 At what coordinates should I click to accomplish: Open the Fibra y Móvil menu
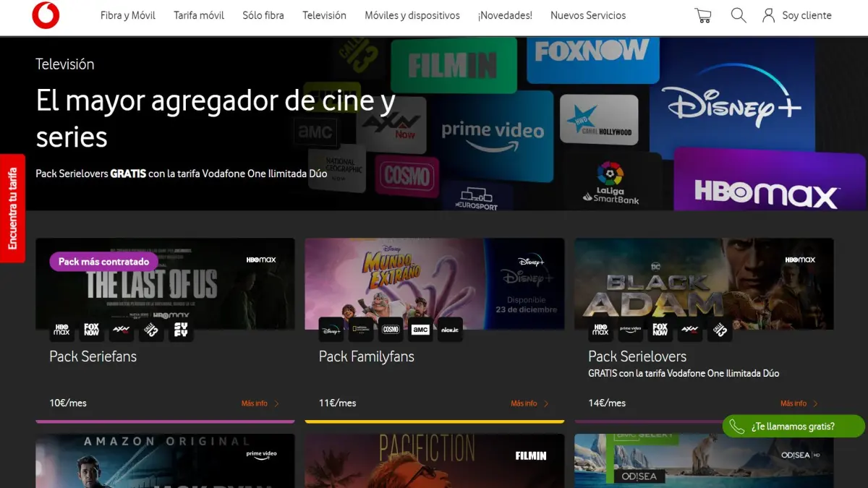pos(127,15)
